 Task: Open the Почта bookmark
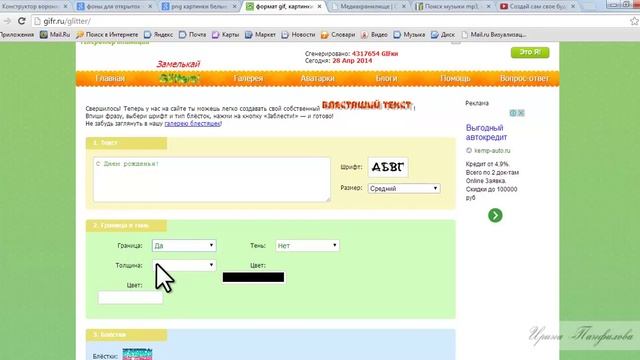[193, 35]
